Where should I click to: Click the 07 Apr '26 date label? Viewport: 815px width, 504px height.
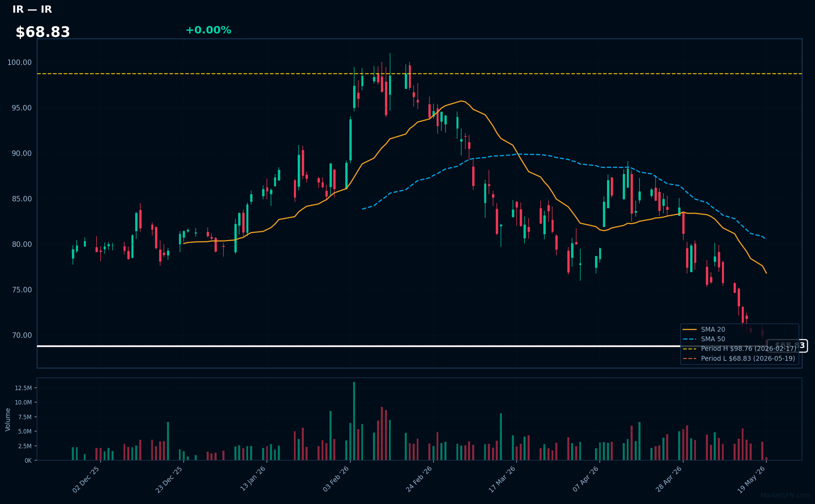[x=585, y=479]
